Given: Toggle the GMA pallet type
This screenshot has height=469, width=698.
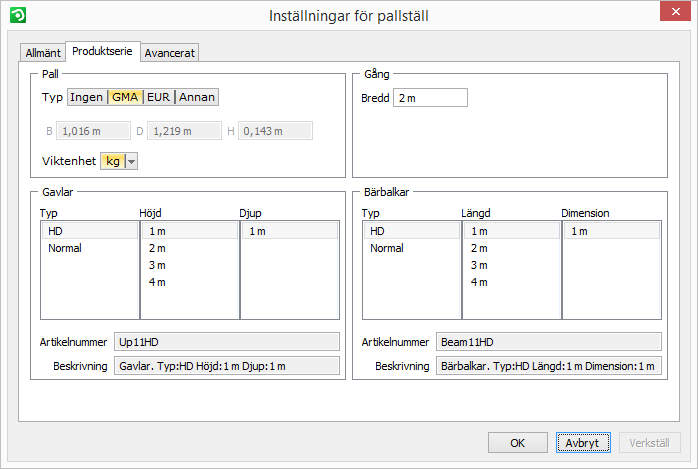Looking at the screenshot, I should click(125, 97).
